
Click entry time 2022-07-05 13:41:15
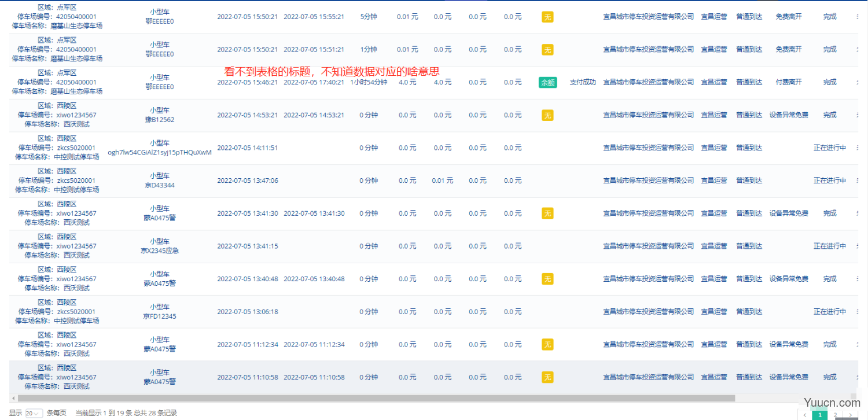pyautogui.click(x=247, y=246)
